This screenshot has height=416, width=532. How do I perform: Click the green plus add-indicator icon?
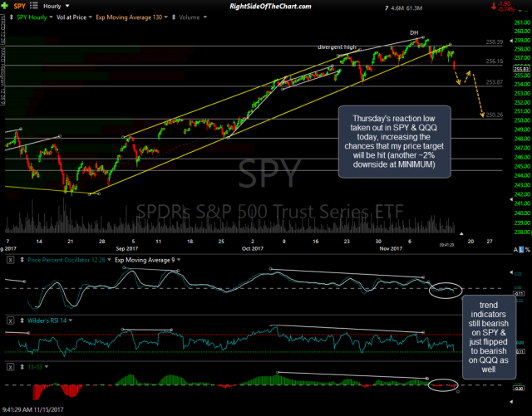(4, 6)
